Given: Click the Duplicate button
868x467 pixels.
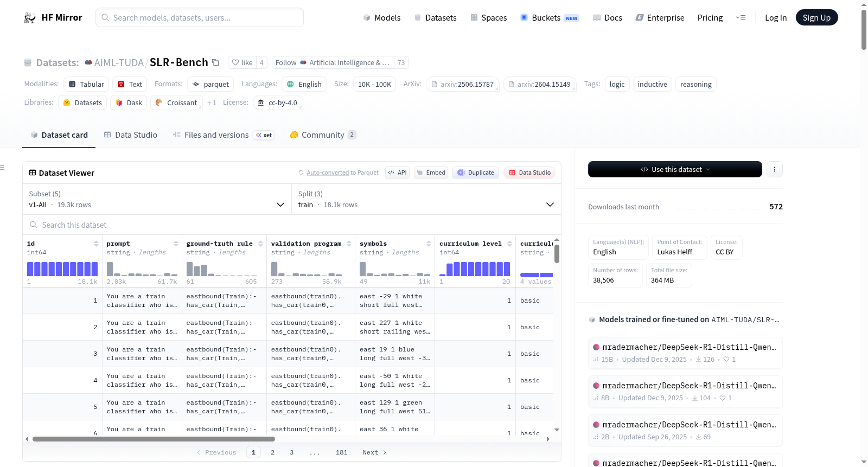Looking at the screenshot, I should (475, 172).
